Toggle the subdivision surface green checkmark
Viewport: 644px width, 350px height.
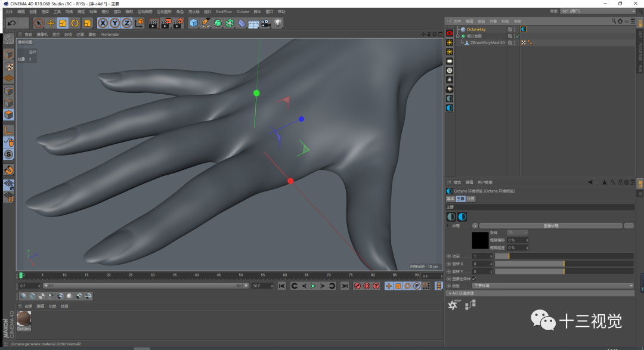pyautogui.click(x=518, y=36)
